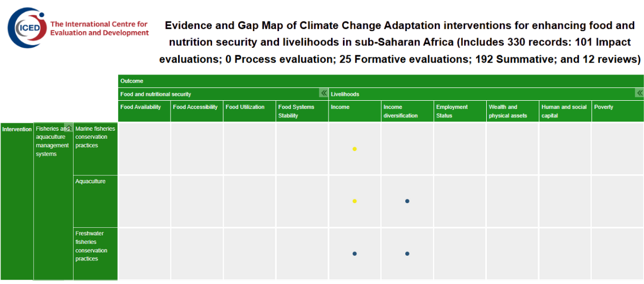
Task: Click the Food and nutritional security label
Action: pyautogui.click(x=156, y=94)
